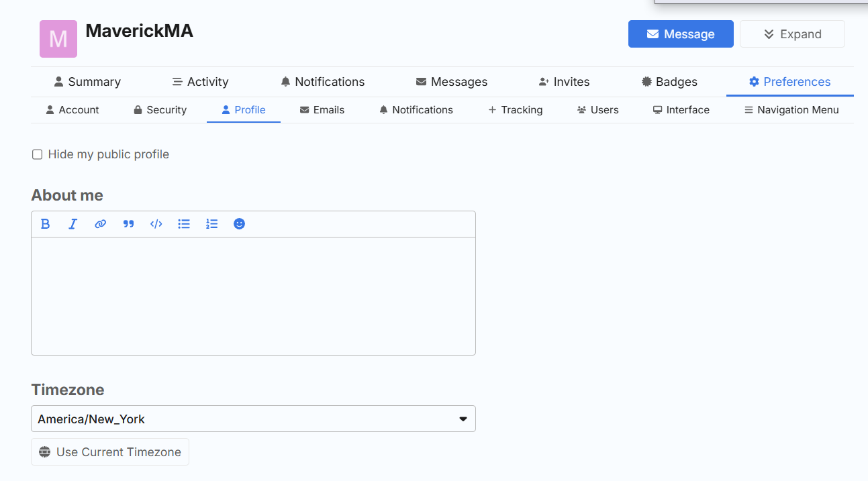Open the Timezone dropdown America/New_York
The image size is (868, 481).
[x=253, y=419]
